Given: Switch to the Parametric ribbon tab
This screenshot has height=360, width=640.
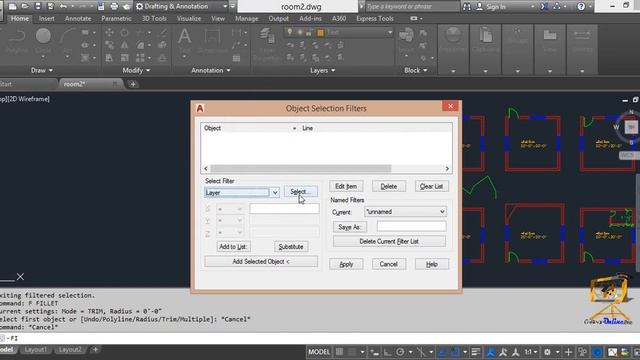Looking at the screenshot, I should click(x=116, y=19).
